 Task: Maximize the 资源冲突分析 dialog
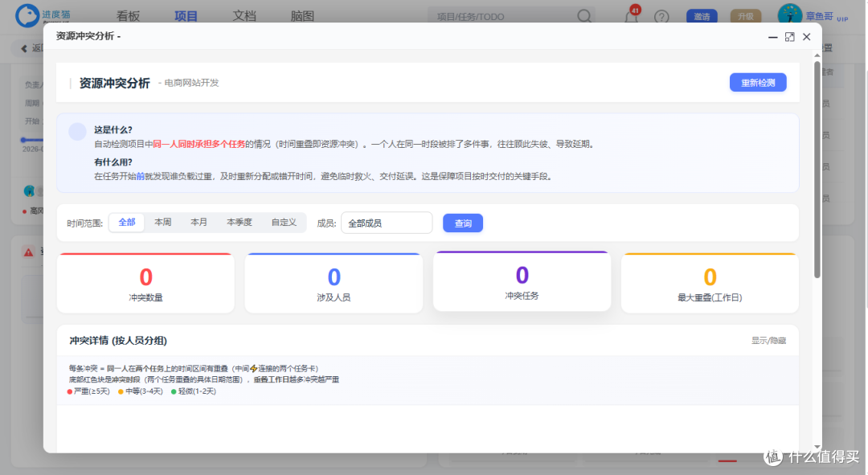point(789,37)
